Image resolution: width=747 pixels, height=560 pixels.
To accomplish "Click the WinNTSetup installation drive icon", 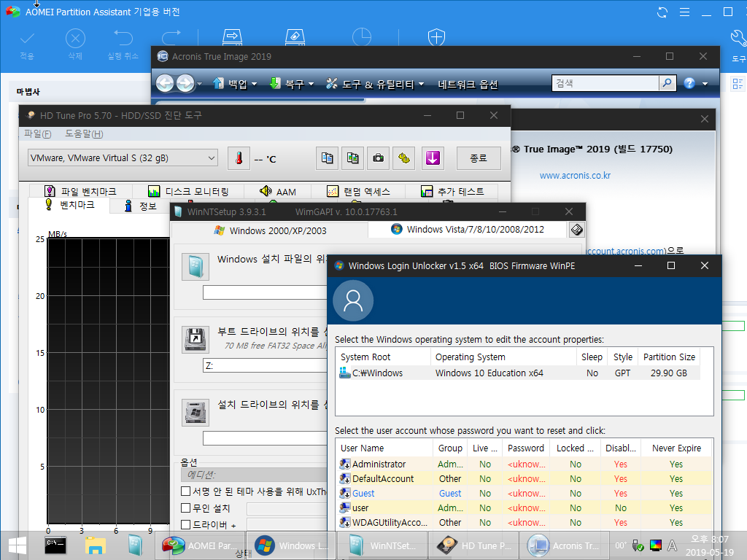I will (x=196, y=413).
